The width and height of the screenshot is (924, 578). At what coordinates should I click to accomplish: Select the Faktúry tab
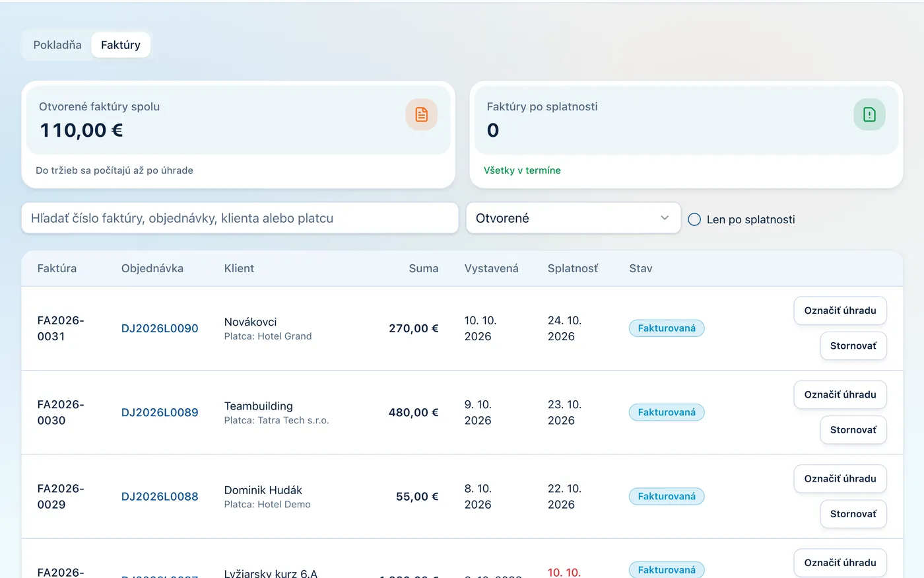121,45
